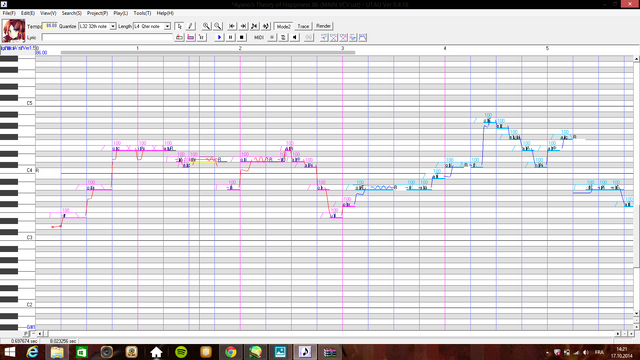The height and width of the screenshot is (360, 640).
Task: Pause playback
Action: [230, 38]
